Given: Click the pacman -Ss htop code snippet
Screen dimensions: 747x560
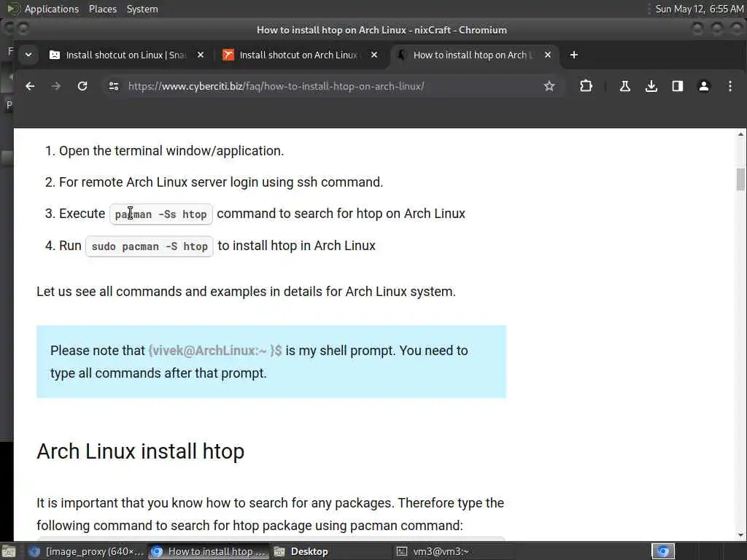Looking at the screenshot, I should 161,214.
